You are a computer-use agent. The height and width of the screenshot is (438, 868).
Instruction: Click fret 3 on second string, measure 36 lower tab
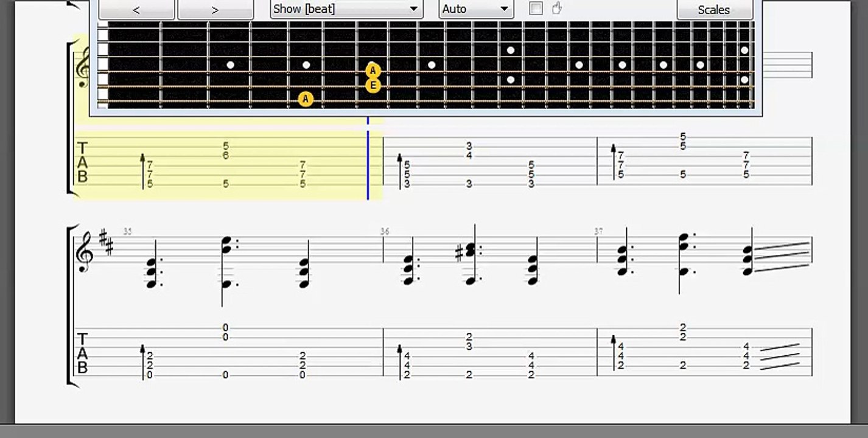(469, 347)
